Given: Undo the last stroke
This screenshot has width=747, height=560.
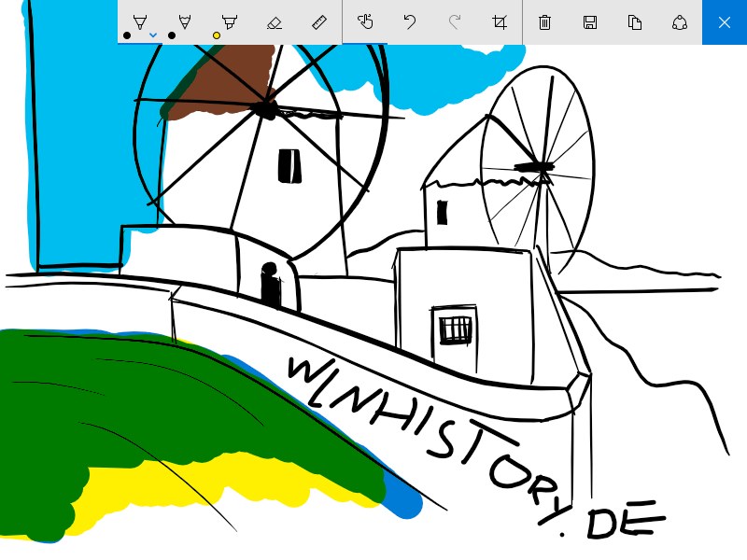Looking at the screenshot, I should point(410,22).
